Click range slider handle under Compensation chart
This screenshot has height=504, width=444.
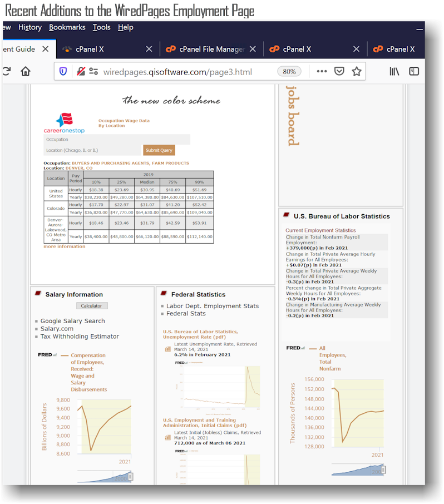131,476
